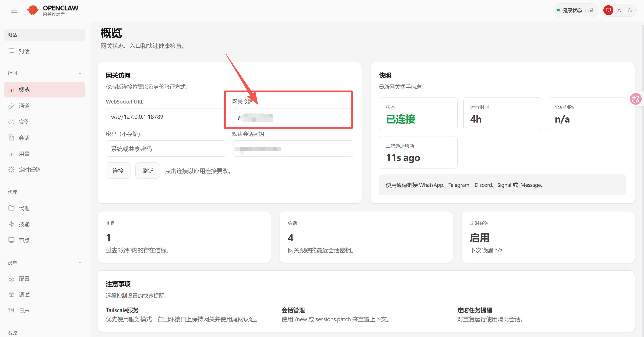Focus the 密码 password input field
644x337 pixels.
coord(166,149)
